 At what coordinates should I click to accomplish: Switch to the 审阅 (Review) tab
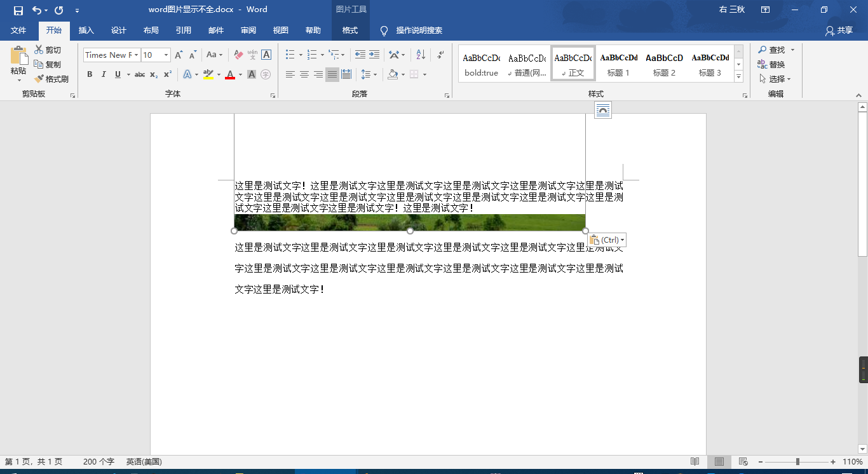(x=248, y=30)
